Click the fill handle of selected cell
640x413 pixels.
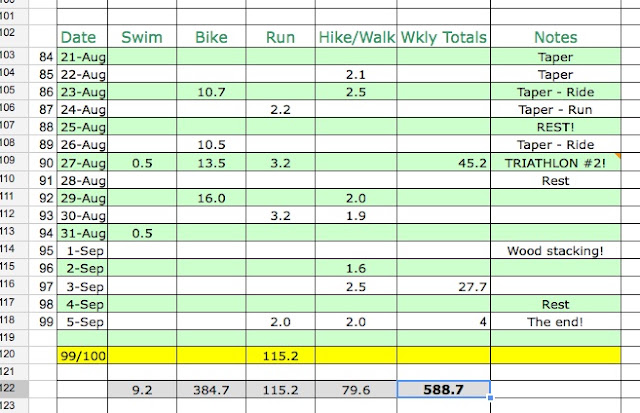tap(490, 397)
